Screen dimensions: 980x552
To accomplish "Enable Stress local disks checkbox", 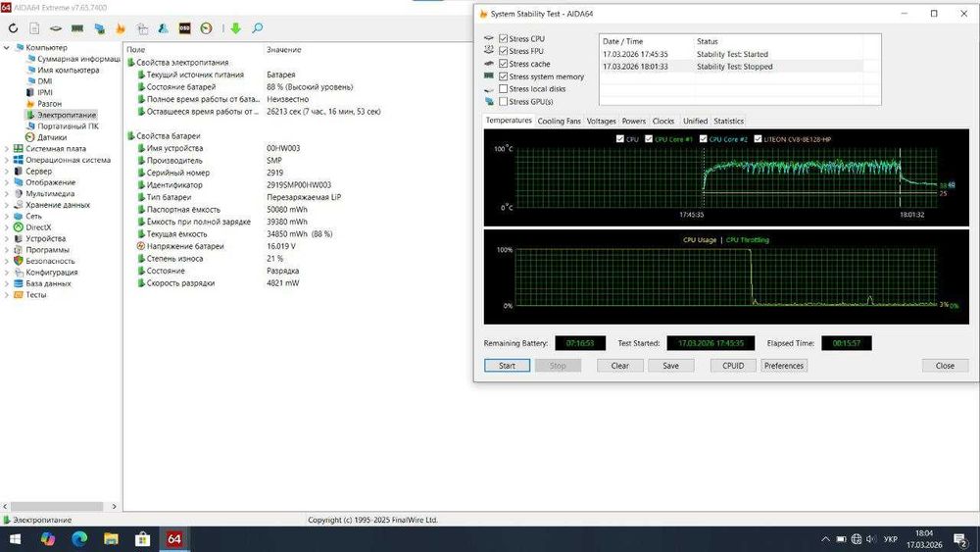I will (x=503, y=89).
